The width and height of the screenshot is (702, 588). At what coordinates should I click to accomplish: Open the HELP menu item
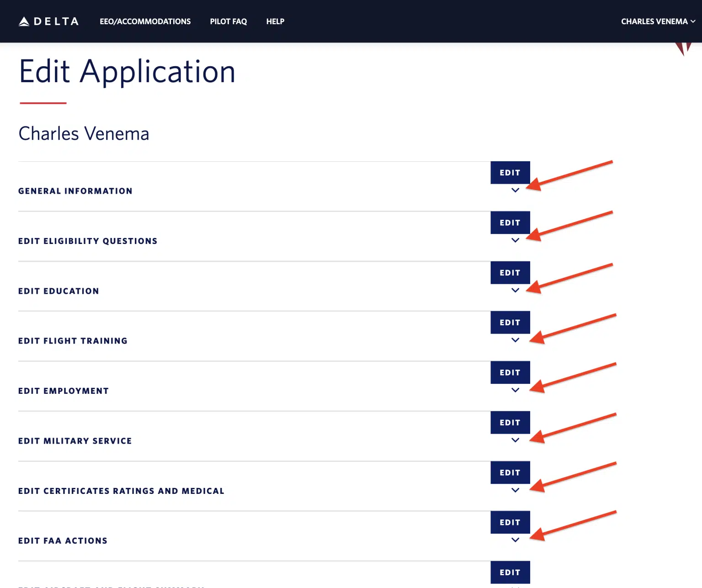coord(275,21)
